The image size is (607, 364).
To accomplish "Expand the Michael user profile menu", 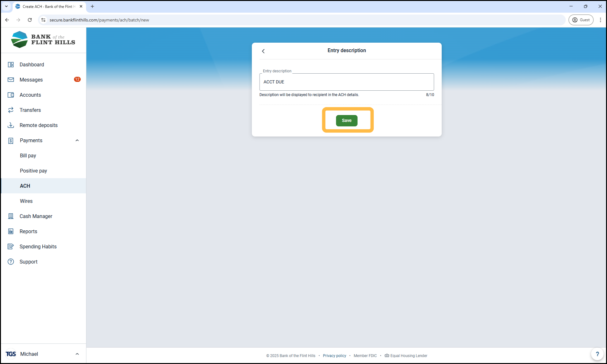I will [x=77, y=354].
